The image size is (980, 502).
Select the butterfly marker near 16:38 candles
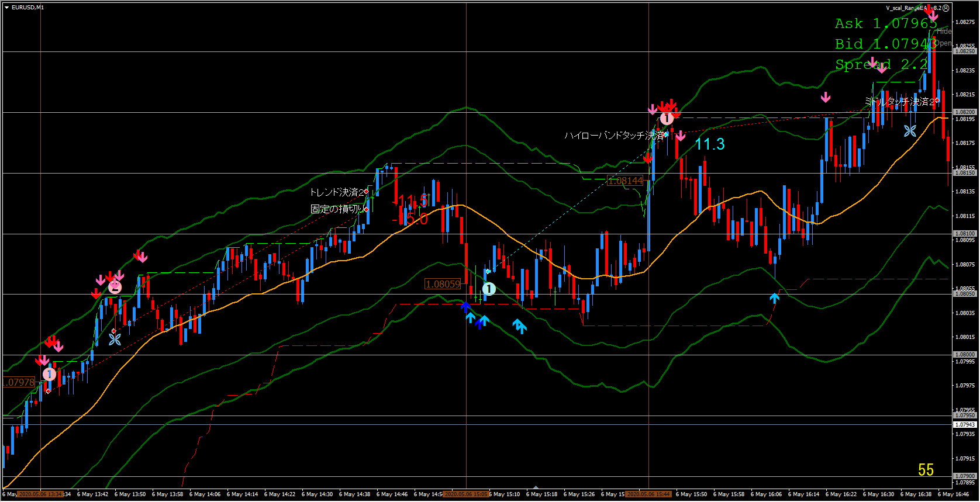910,131
